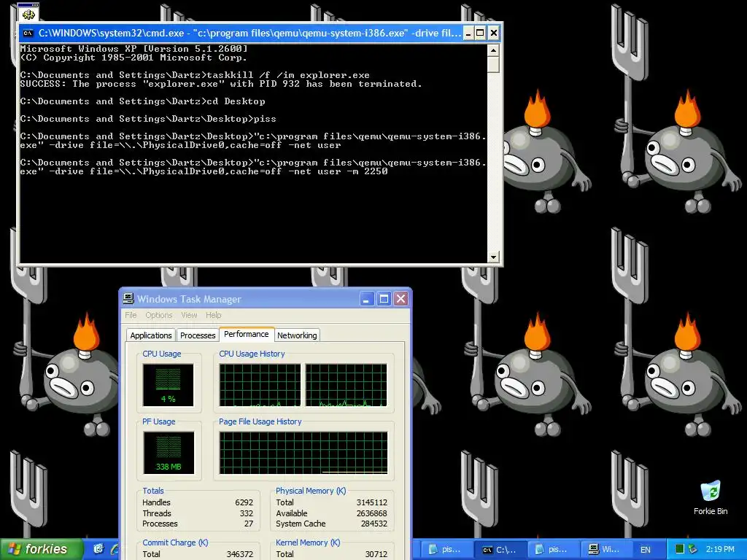Click the Task Manager title bar icon
This screenshot has height=560, width=747.
pos(128,299)
